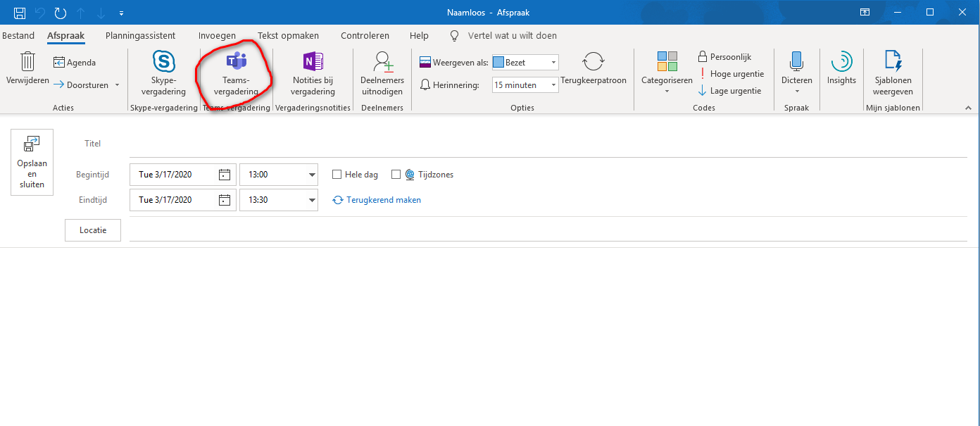This screenshot has height=426, width=980.
Task: Enable the Hele dag checkbox
Action: [337, 175]
